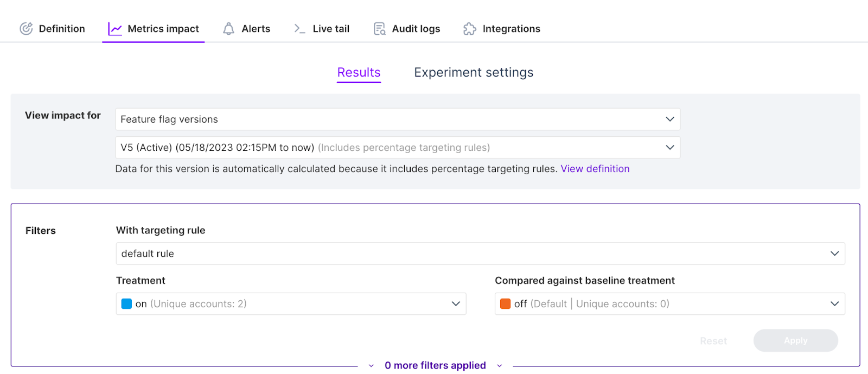This screenshot has width=868, height=374.
Task: Click the Alerts bell icon
Action: pos(229,29)
